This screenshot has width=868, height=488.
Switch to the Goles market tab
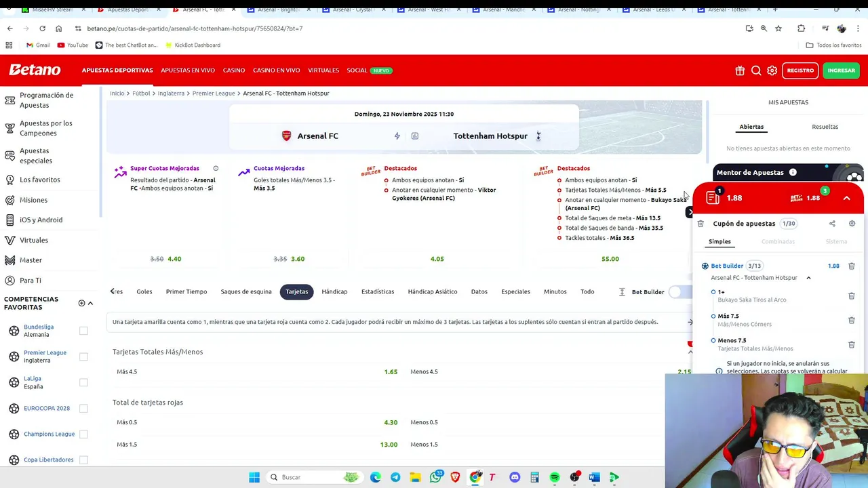144,291
